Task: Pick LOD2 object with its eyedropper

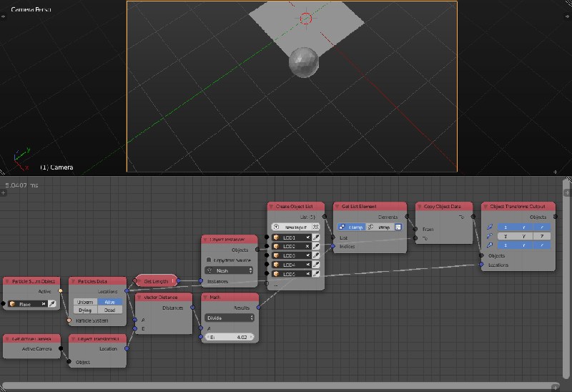Action: [x=316, y=246]
